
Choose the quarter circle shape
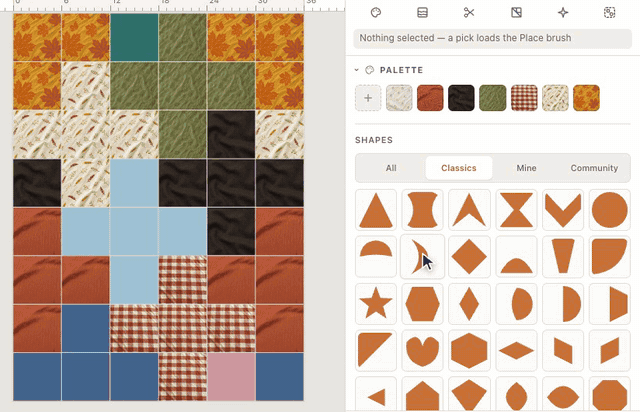pos(610,257)
